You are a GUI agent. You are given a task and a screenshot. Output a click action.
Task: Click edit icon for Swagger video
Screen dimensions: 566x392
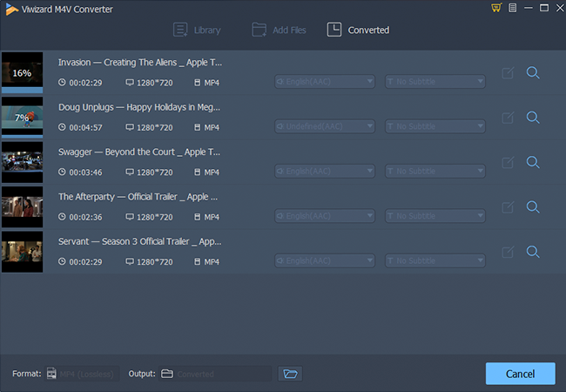coord(509,162)
